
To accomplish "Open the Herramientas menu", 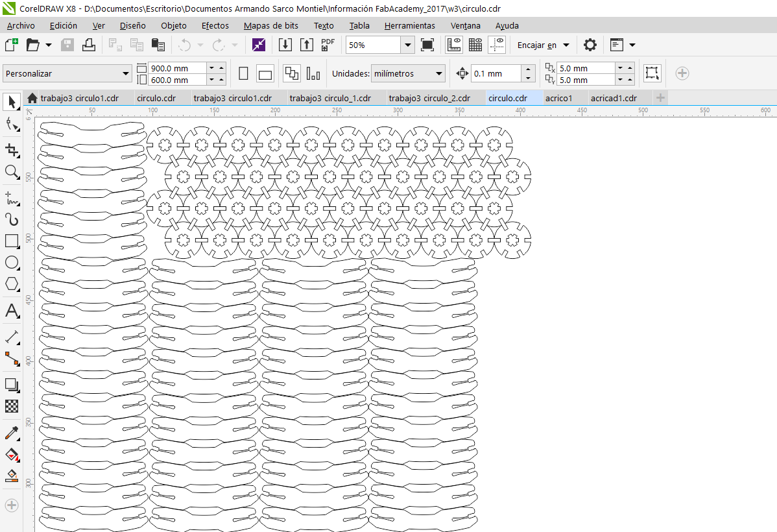I will 410,26.
